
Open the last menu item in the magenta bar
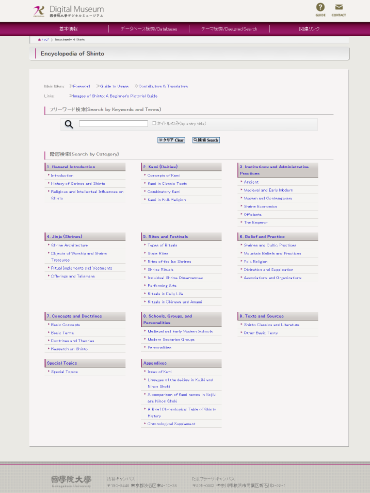[x=309, y=29]
